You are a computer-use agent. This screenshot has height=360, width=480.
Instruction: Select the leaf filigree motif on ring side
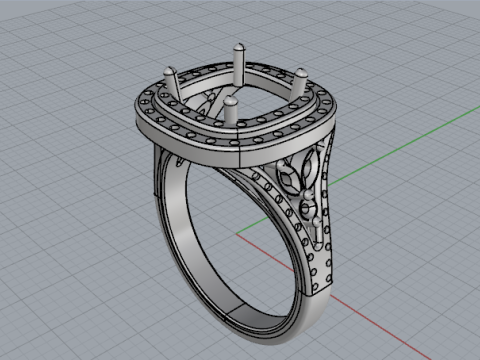click(x=299, y=173)
